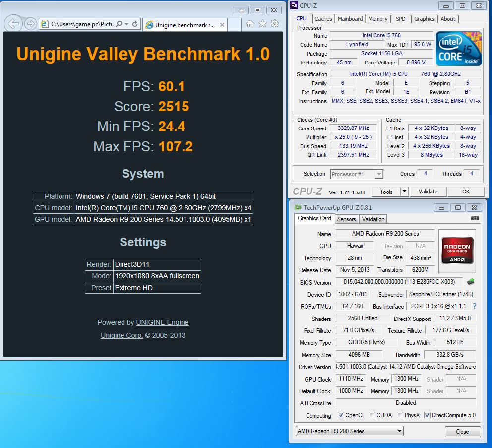Toggle the OpenCL checkbox
The height and width of the screenshot is (448, 492).
coord(341,415)
